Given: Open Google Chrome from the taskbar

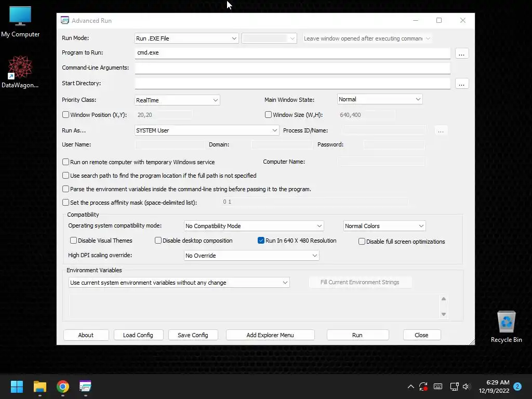Looking at the screenshot, I should (x=63, y=387).
